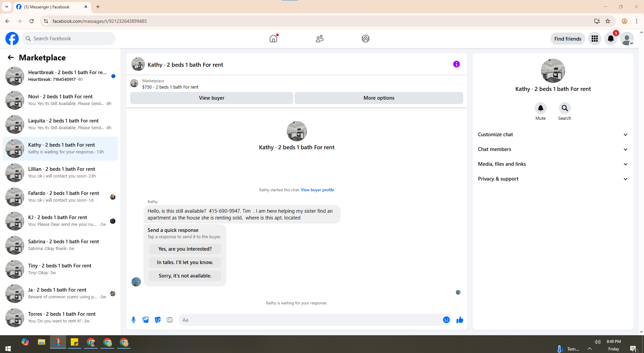
Task: Click Find friends button
Action: (568, 39)
